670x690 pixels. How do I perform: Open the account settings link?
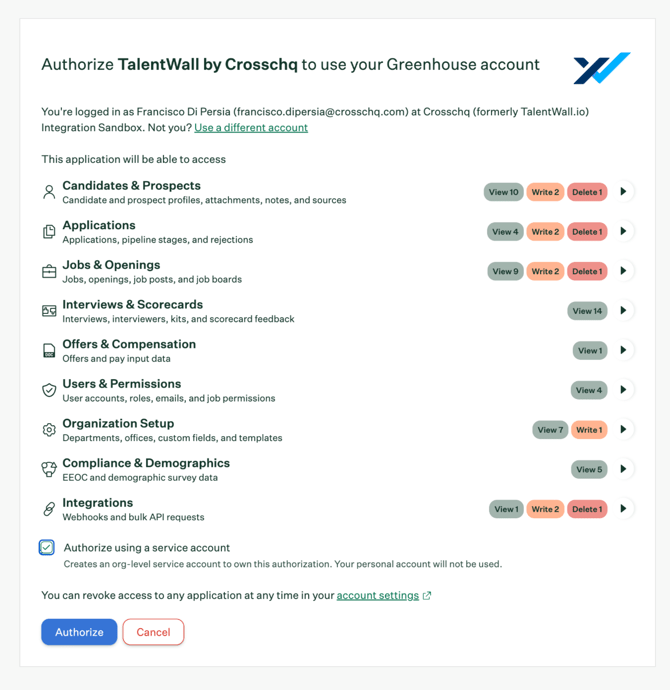377,595
